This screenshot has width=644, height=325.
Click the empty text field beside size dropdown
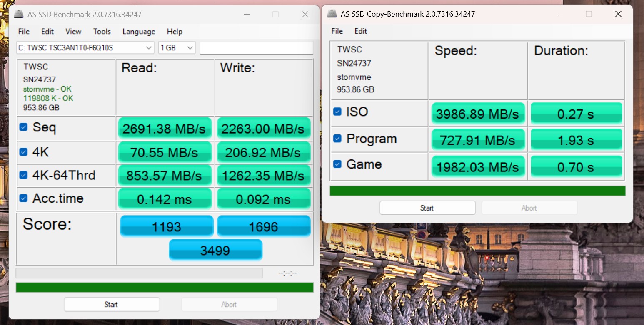256,48
